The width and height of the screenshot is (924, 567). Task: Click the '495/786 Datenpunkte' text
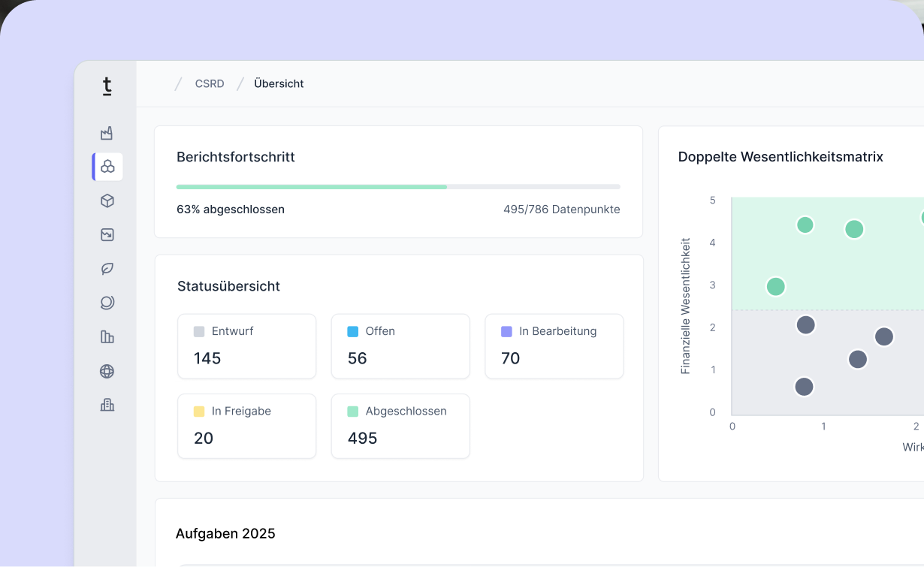pos(562,210)
